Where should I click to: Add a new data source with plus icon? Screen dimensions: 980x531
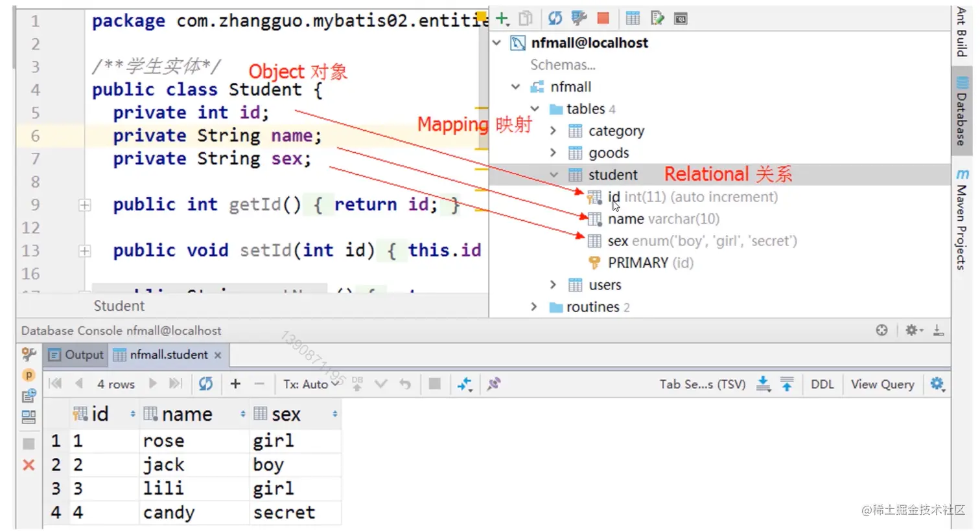pos(502,19)
